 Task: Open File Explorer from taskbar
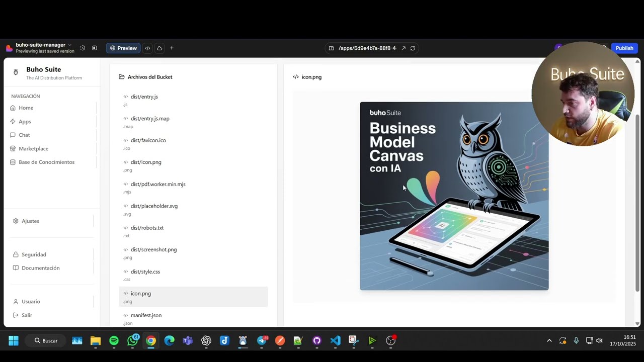click(95, 341)
